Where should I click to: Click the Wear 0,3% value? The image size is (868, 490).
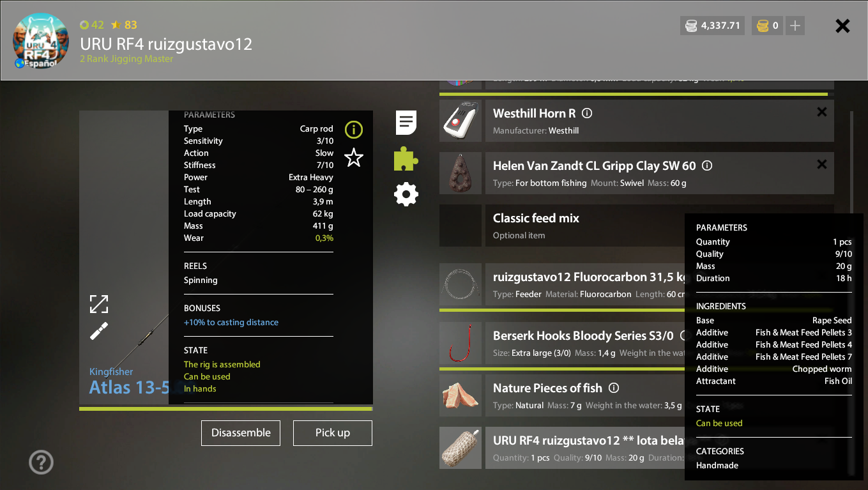click(x=324, y=238)
